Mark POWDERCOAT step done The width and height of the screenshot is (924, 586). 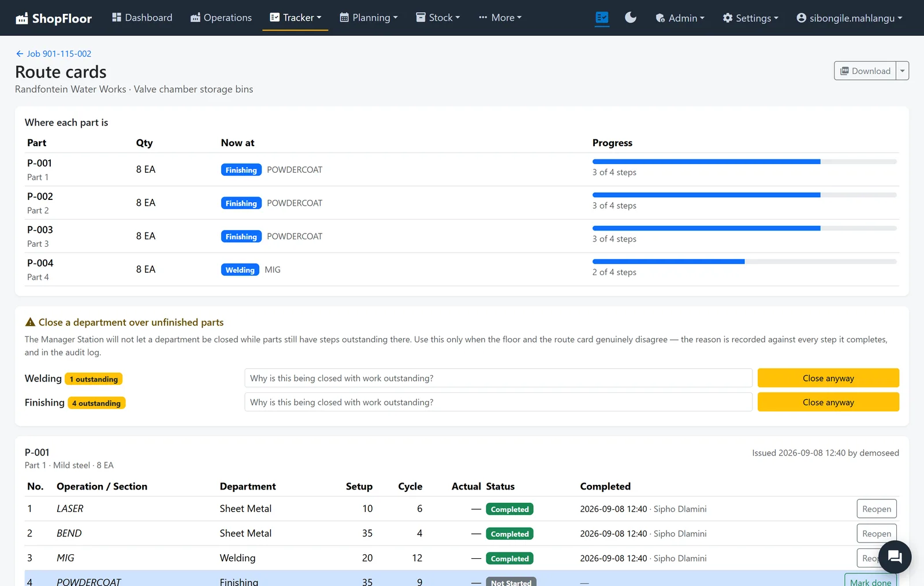tap(870, 580)
